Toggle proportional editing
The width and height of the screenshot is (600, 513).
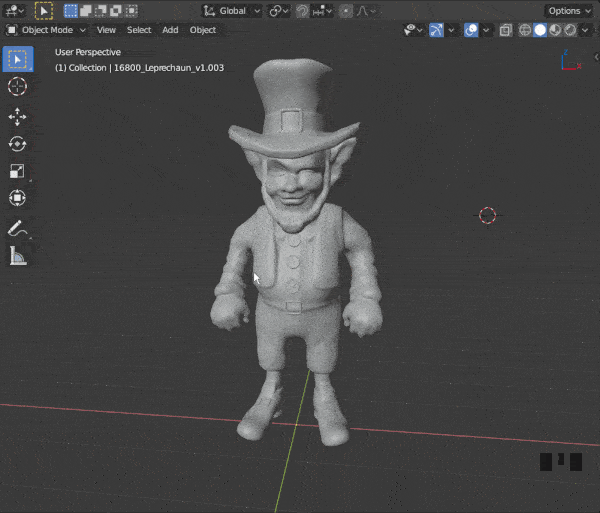coord(346,11)
